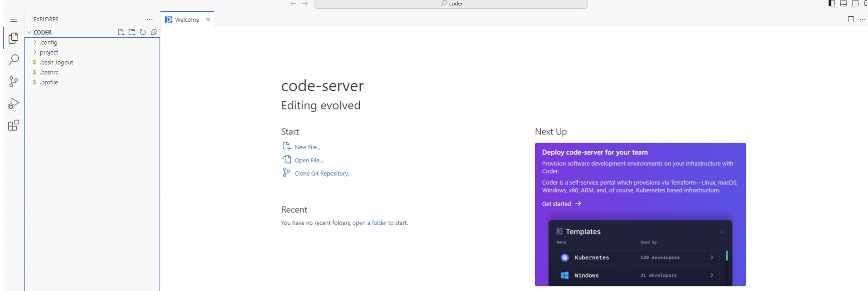Screen dimensions: 868x291
Task: Open editor more actions ellipsis
Action: [863, 20]
